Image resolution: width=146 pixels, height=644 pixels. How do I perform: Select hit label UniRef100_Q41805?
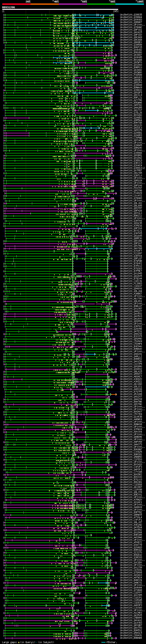(x=131, y=276)
